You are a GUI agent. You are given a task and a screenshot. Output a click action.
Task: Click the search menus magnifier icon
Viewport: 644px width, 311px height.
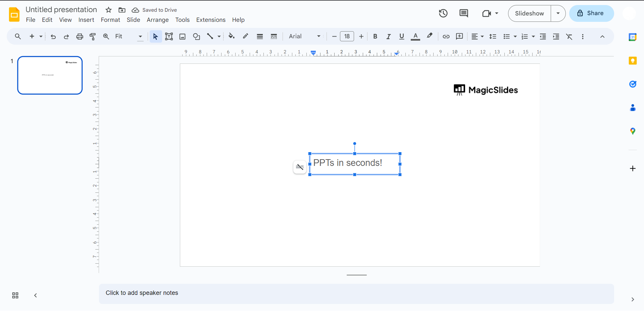pyautogui.click(x=18, y=36)
